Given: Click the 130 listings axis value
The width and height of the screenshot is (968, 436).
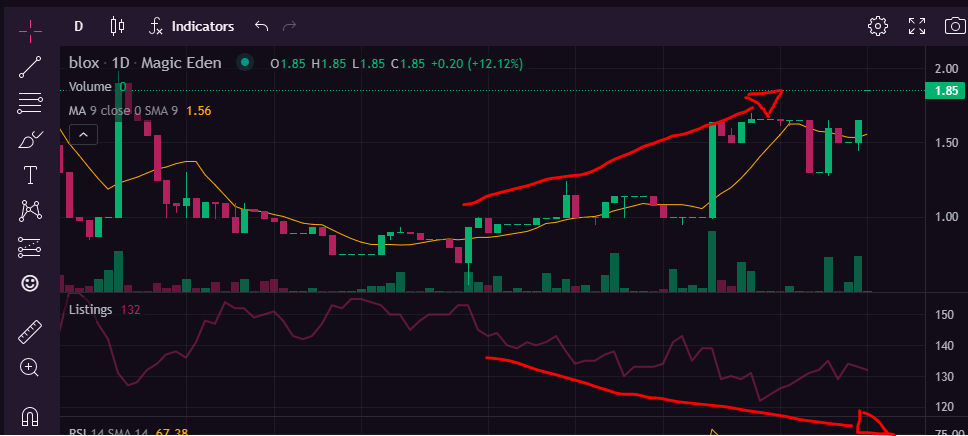Looking at the screenshot, I should point(945,377).
